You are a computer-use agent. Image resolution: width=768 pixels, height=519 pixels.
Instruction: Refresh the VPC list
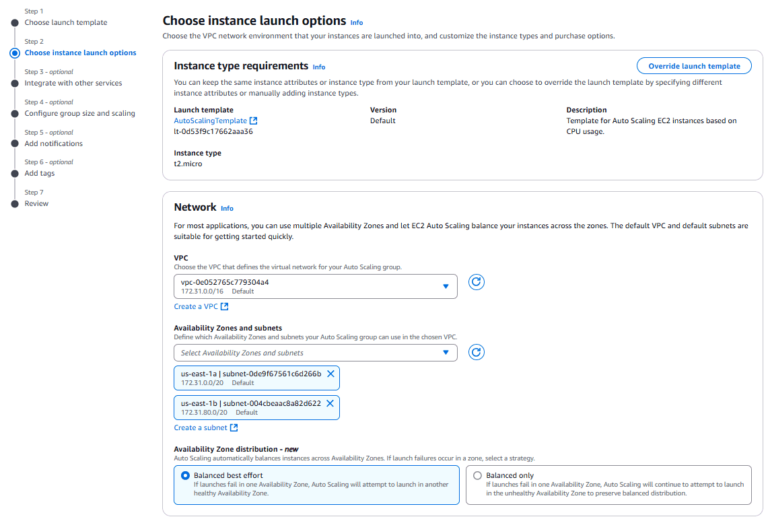477,282
